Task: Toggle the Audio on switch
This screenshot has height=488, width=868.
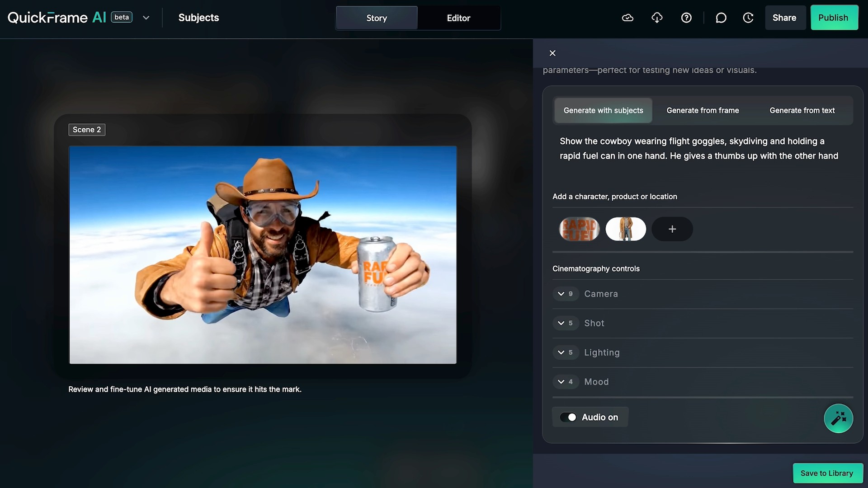Action: 568,417
